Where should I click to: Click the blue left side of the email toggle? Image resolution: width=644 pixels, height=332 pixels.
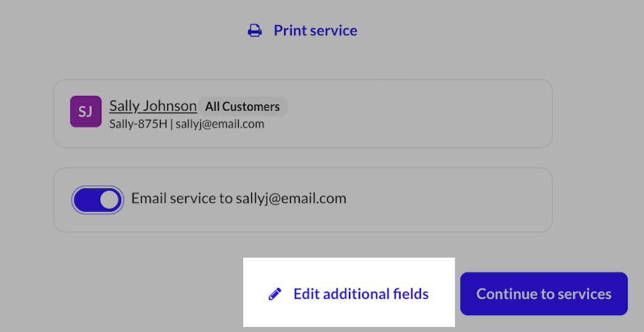(x=86, y=200)
